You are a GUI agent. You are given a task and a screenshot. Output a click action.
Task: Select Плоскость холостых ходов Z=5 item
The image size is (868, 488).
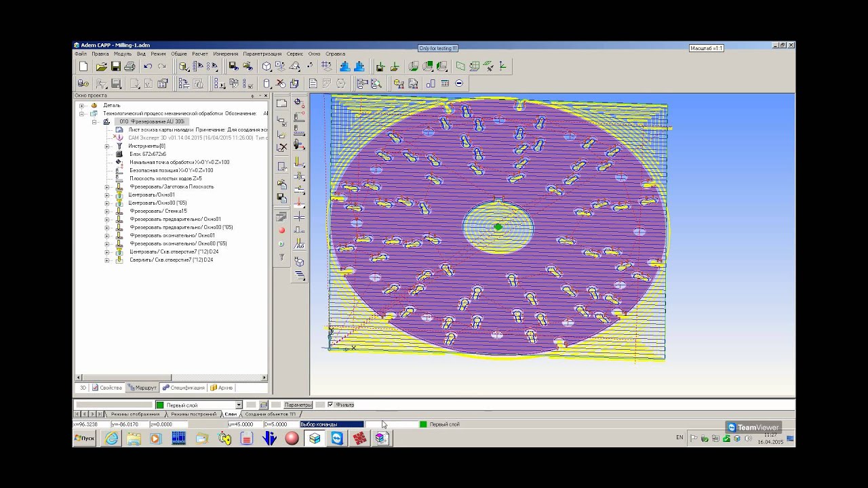165,179
